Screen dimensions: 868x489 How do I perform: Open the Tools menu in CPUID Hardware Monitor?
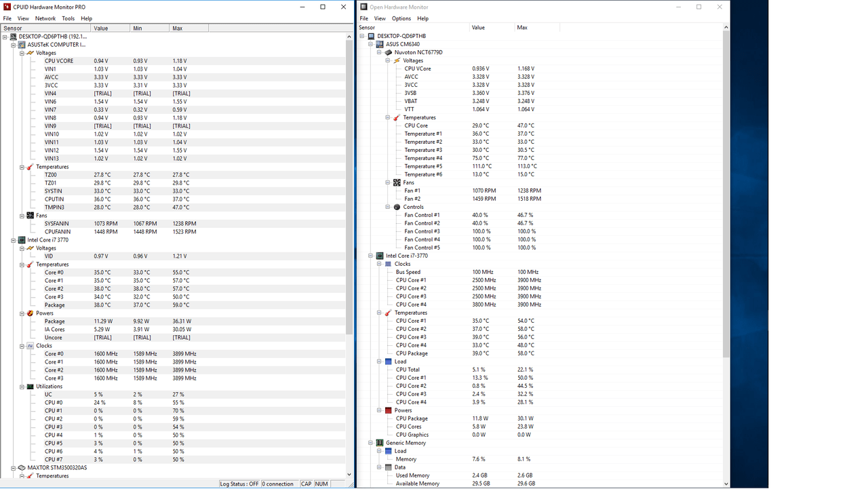tap(68, 18)
